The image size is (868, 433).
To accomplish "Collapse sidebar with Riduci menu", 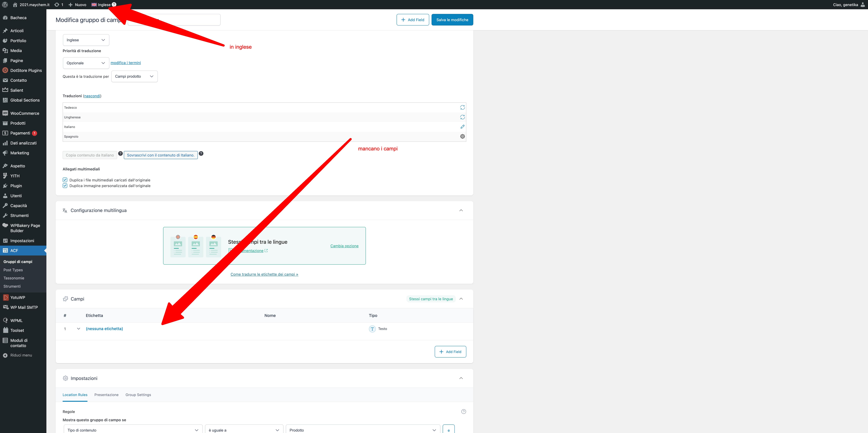I will pos(18,355).
